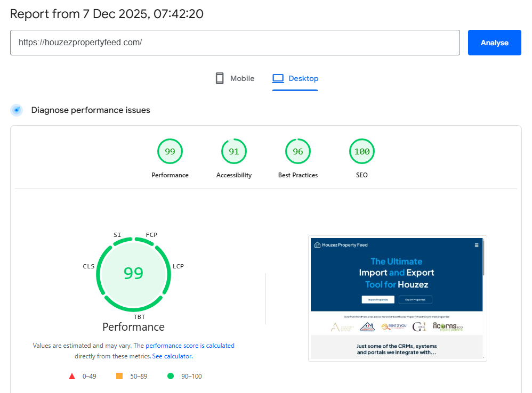Click the green circle 90–100 legend icon
The image size is (532, 393).
click(x=171, y=376)
